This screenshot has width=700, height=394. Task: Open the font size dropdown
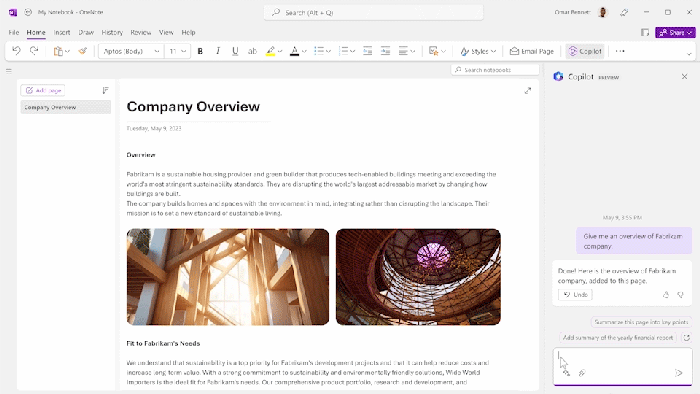pyautogui.click(x=183, y=51)
